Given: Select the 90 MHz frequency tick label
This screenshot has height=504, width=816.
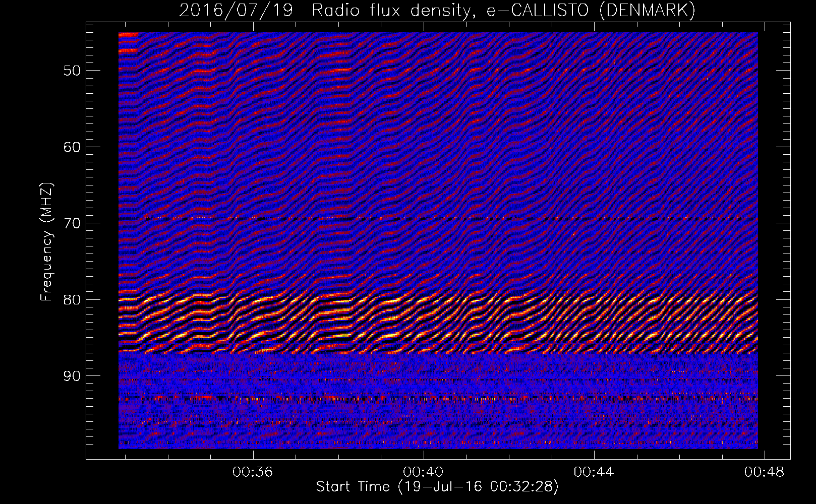Looking at the screenshot, I should pyautogui.click(x=72, y=376).
